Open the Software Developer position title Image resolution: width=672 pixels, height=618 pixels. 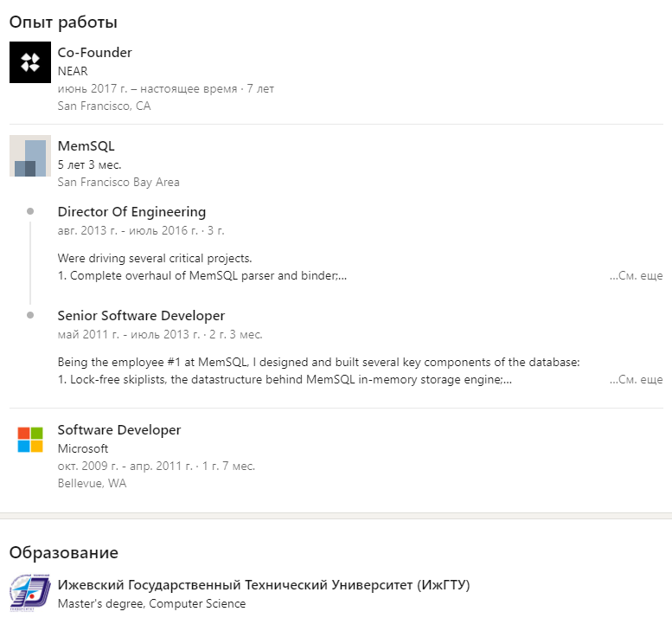(x=118, y=430)
